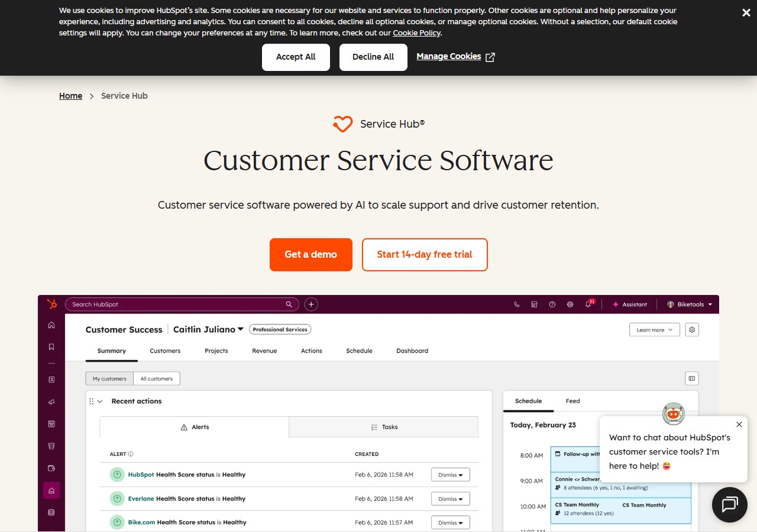Viewport: 757px width, 532px height.
Task: Select the Schedule tab in the side panel
Action: point(528,401)
